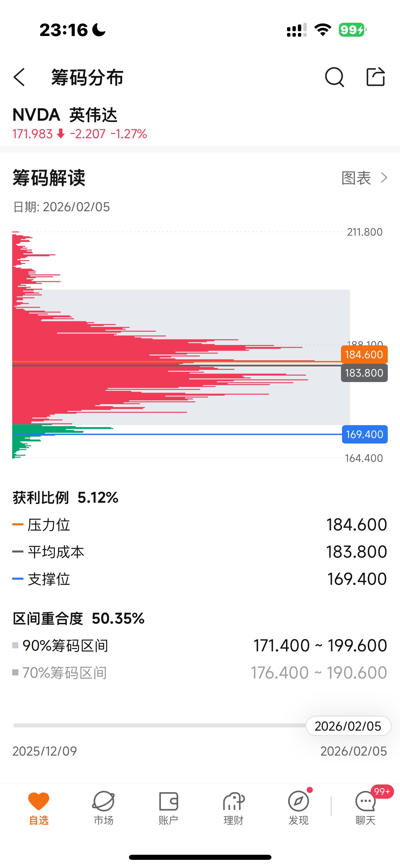Tap the gray 183.800 average cost tag
400x868 pixels.
point(364,373)
